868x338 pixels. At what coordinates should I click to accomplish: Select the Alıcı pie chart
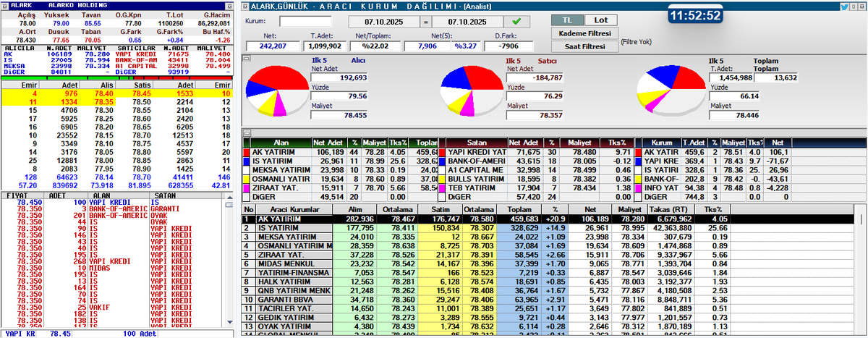(278, 92)
